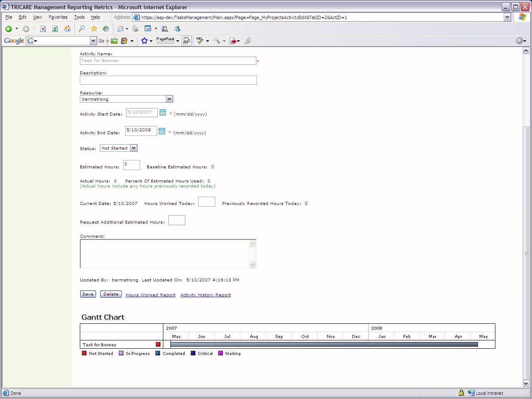This screenshot has width=532, height=399.
Task: Open the Hours Worked Report link
Action: tap(150, 295)
